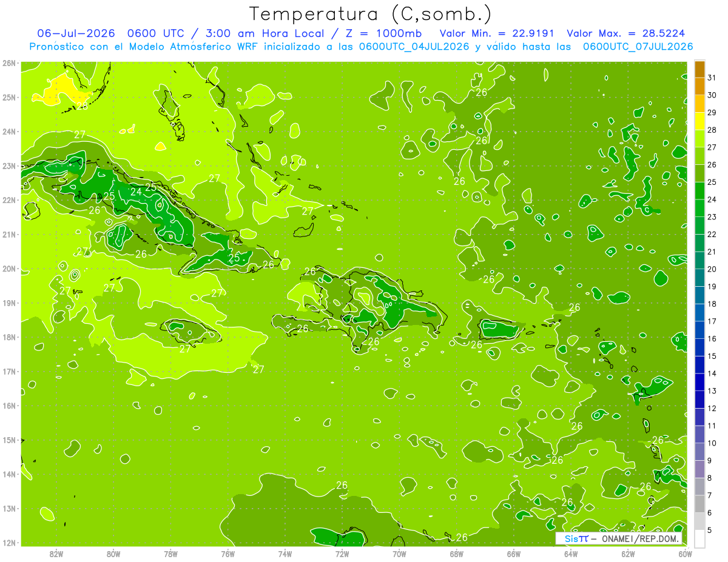Click the 70W longitude axis label
The image size is (728, 562).
coord(399,554)
